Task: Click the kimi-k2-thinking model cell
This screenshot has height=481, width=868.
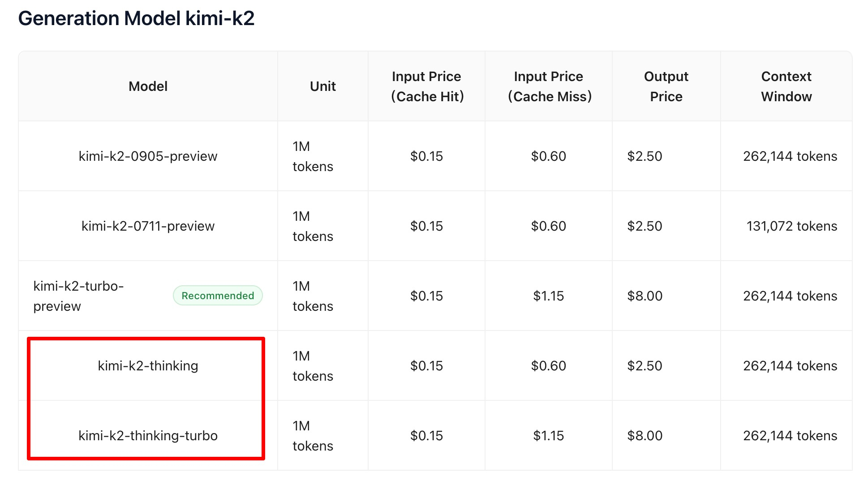Action: [148, 366]
